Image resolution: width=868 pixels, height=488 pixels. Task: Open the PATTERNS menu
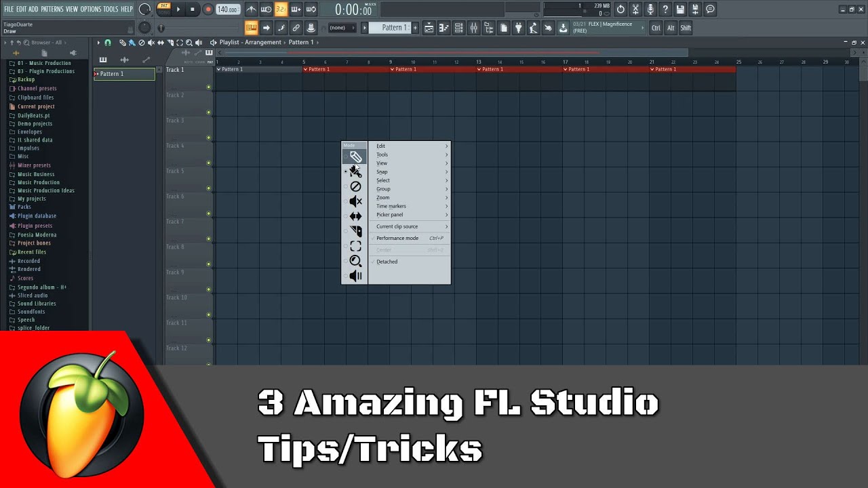(x=52, y=9)
